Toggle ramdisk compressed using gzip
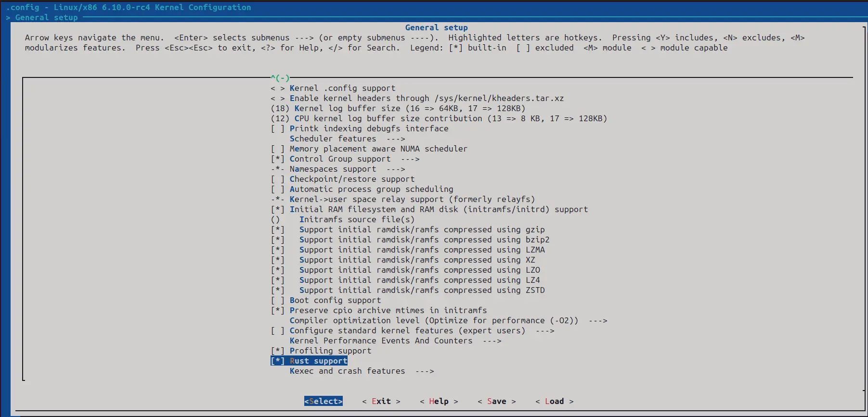This screenshot has height=417, width=868. tap(408, 229)
